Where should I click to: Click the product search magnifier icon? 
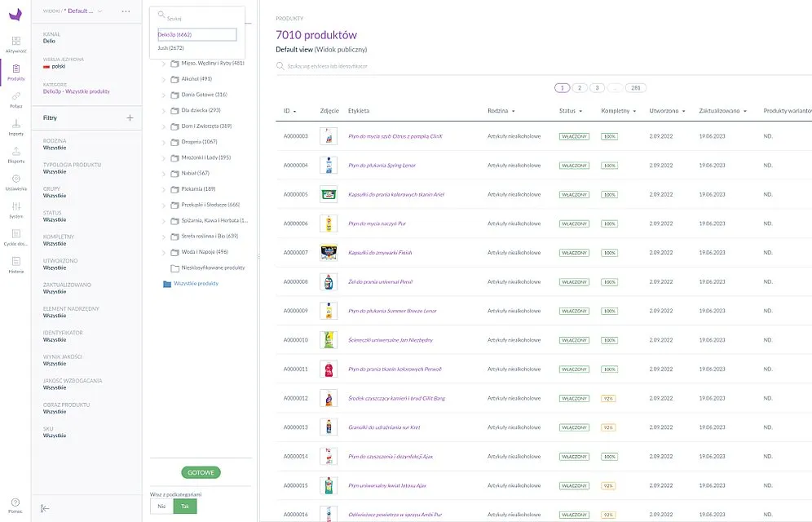pos(280,66)
